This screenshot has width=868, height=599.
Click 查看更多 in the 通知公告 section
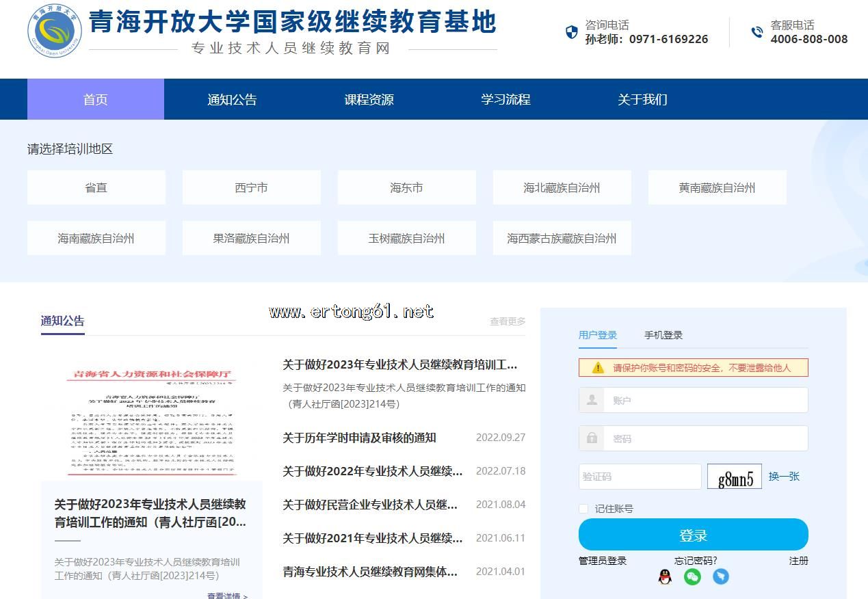pos(508,321)
